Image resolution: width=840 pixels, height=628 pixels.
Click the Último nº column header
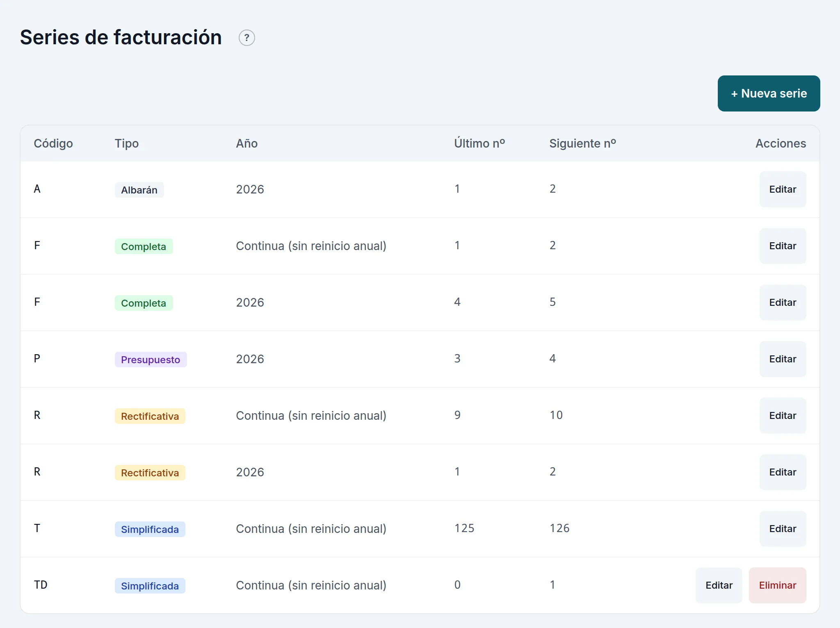pos(479,143)
